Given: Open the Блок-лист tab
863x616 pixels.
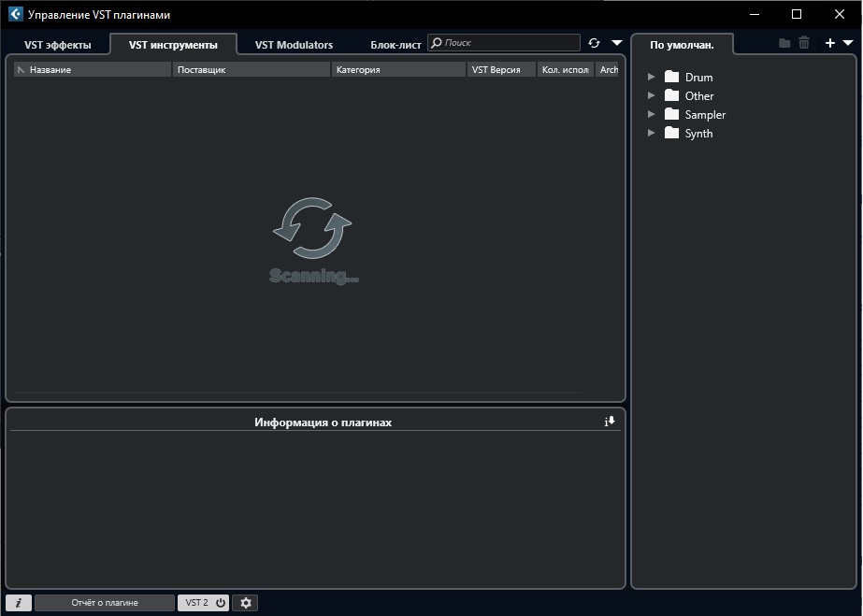Looking at the screenshot, I should (396, 45).
